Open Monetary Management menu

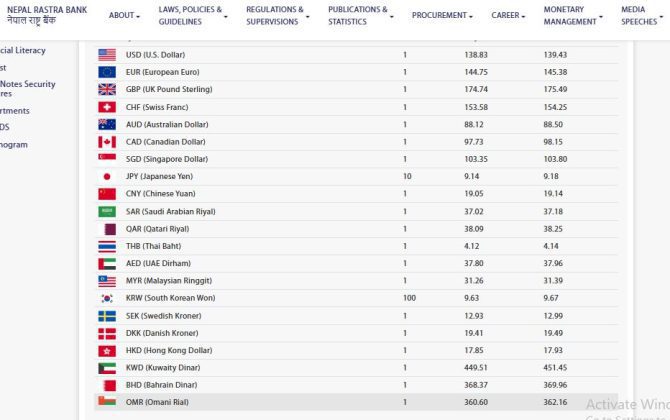click(x=573, y=16)
